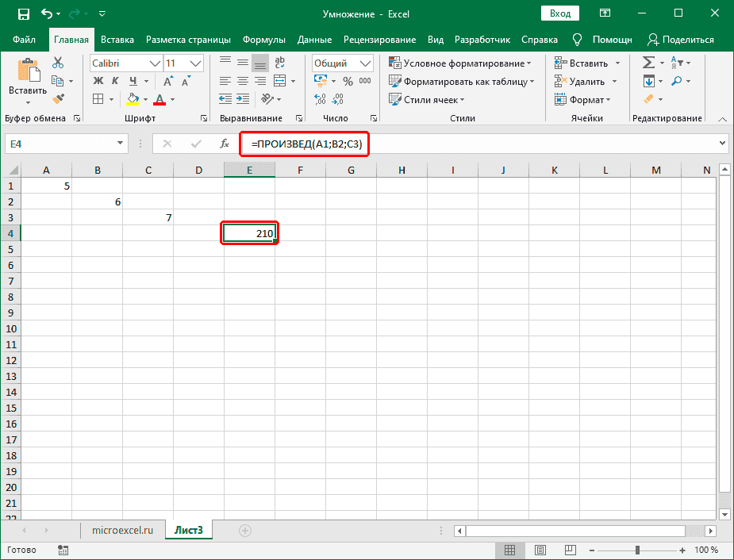Expand the border style dropdown arrow
Screen dimensions: 734x560
111,98
